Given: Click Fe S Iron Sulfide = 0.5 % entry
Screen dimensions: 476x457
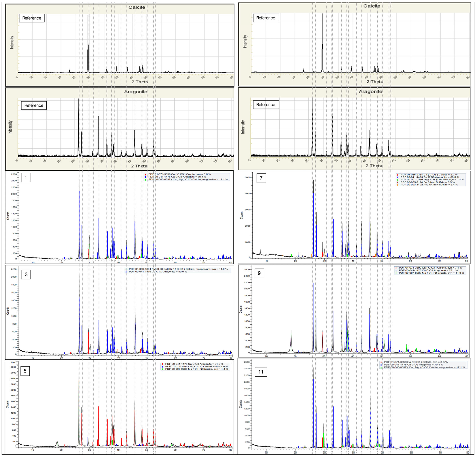Looking at the screenshot, I should (x=427, y=182).
